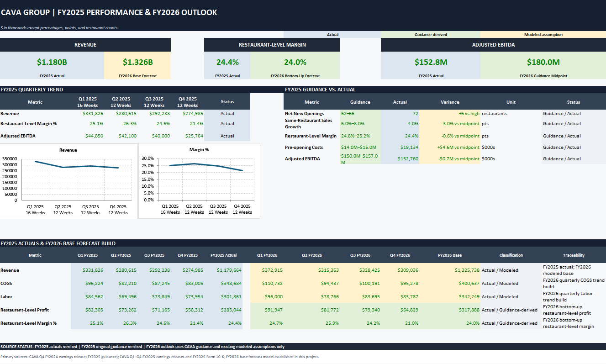Click the FY2026 Base profit cell $317,888

click(450, 310)
